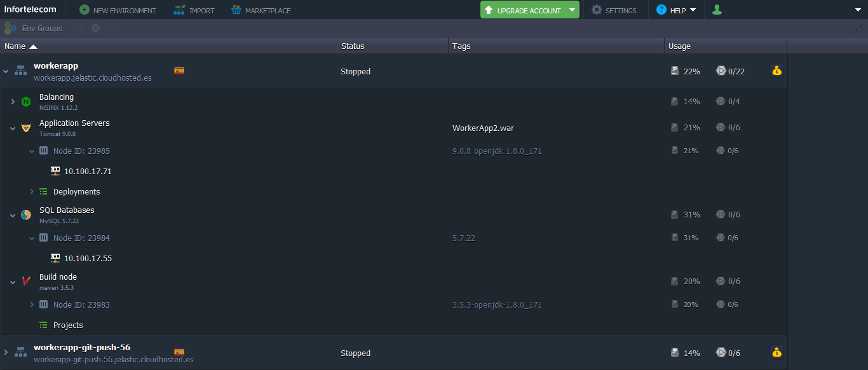Click the LAN icon next to 10.100.17.55

tap(55, 258)
